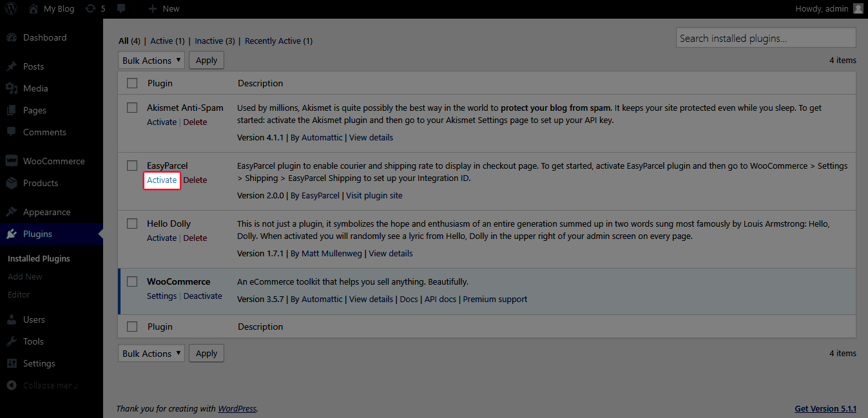Screen dimensions: 868x418
Task: Delete the EasyParcel plugin
Action: click(x=195, y=180)
